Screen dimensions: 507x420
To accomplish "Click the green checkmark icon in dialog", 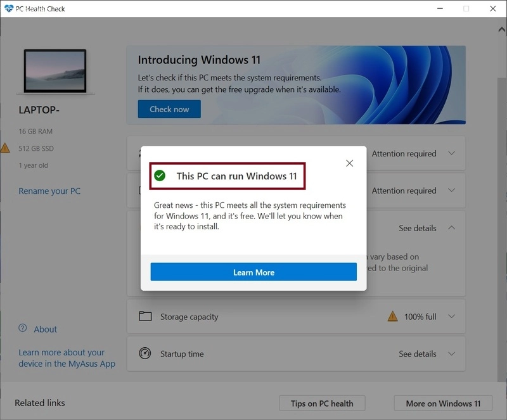I will (x=160, y=175).
